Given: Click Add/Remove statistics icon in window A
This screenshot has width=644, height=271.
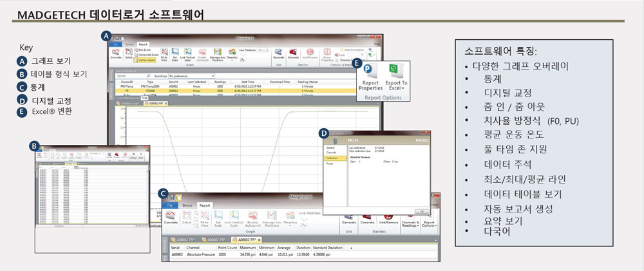Looking at the screenshot, I should tap(310, 54).
